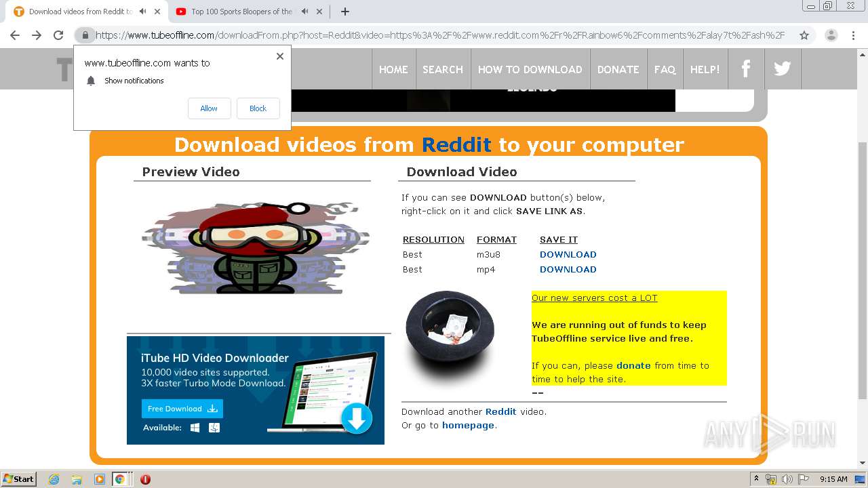Click the Windows logo in iTube ad
Screen dimensions: 868x488
[195, 428]
